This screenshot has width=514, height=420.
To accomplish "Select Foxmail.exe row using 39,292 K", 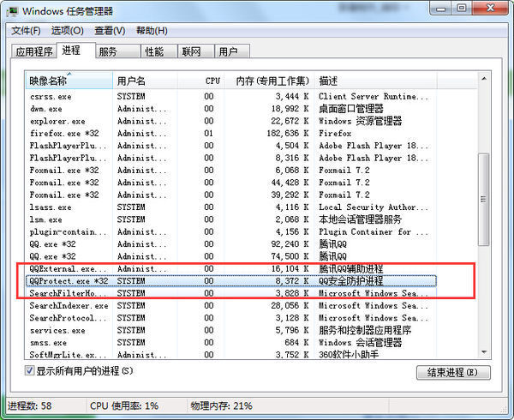I will click(231, 195).
